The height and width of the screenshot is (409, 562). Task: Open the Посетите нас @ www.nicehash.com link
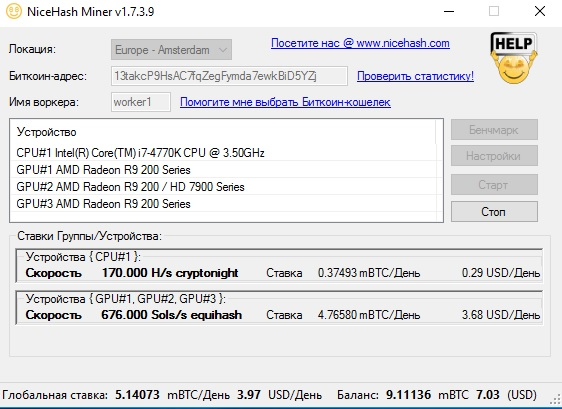coord(360,43)
